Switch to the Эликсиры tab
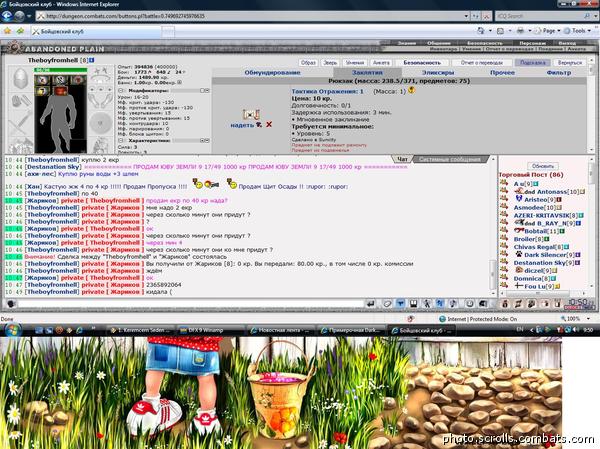 (438, 72)
